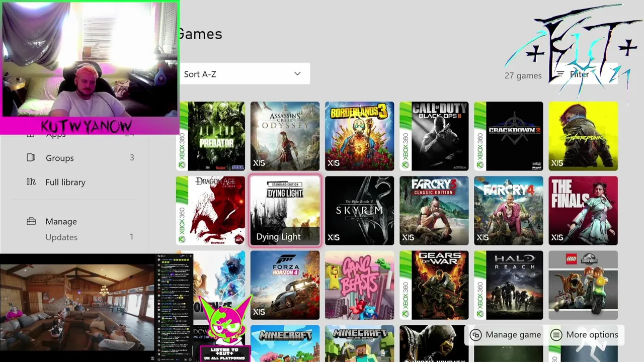Open Updates under Manage

point(80,237)
